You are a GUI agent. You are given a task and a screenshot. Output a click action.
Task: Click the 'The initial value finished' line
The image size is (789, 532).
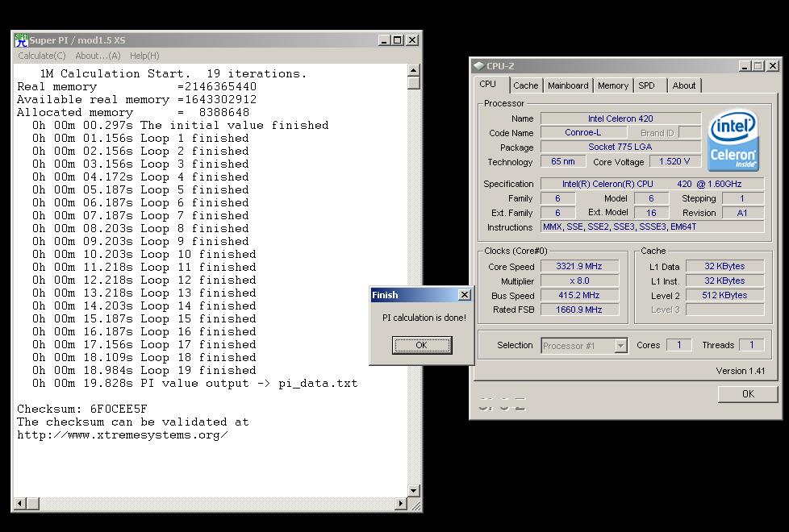(x=180, y=125)
